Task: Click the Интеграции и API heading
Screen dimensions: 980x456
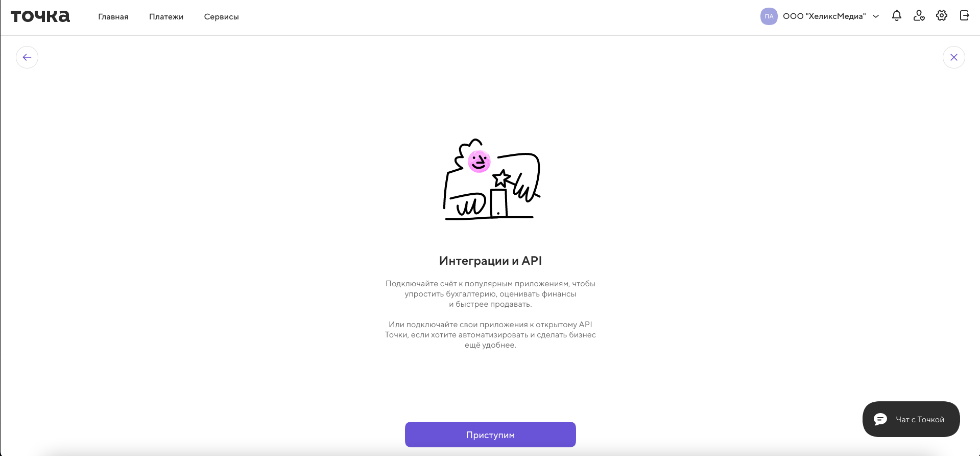Action: pos(490,261)
